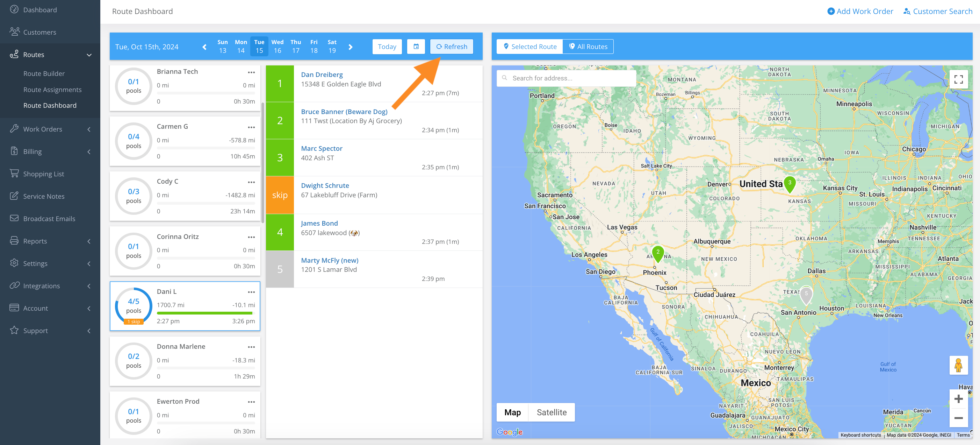
Task: Select Sun 13 date tab
Action: click(223, 47)
